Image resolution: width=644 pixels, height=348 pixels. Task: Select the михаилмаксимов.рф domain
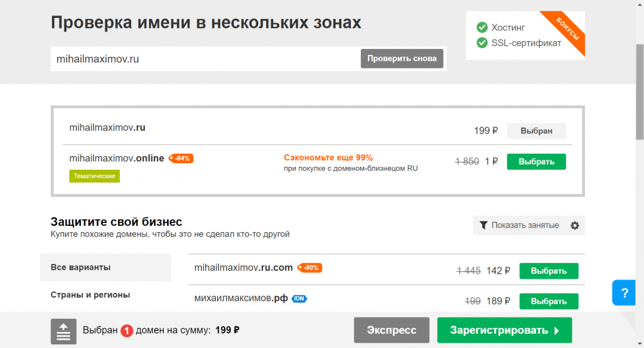pos(549,301)
